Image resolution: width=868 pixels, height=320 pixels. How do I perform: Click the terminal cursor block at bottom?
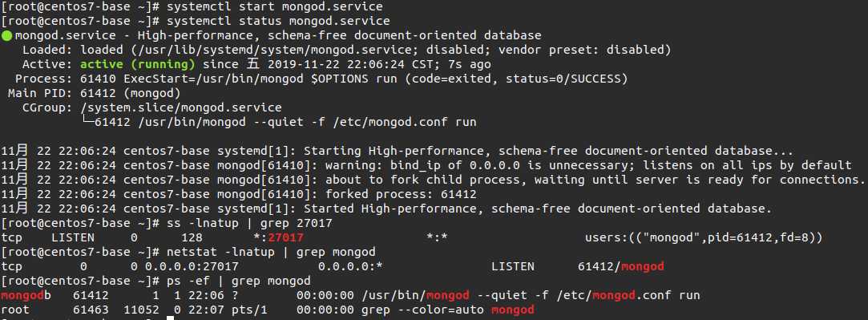click(170, 318)
